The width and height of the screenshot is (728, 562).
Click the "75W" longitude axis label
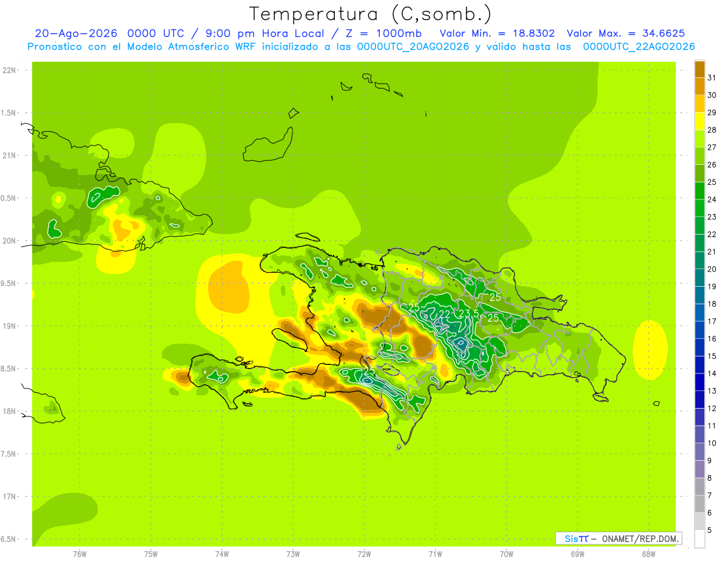coord(151,554)
